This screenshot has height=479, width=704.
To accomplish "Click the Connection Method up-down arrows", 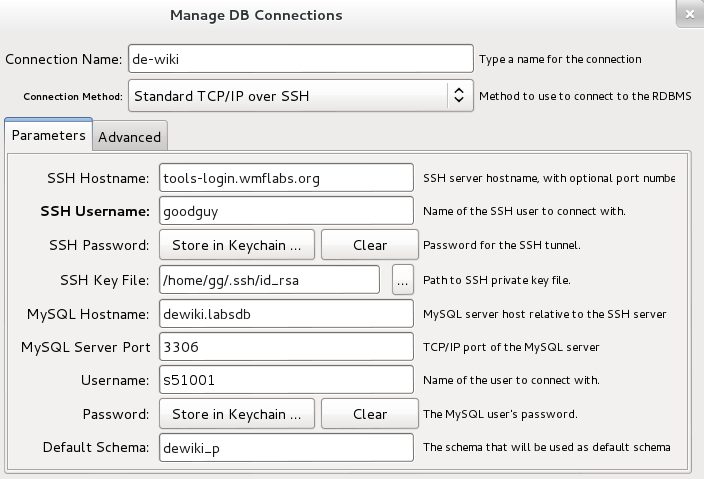I will (x=459, y=95).
